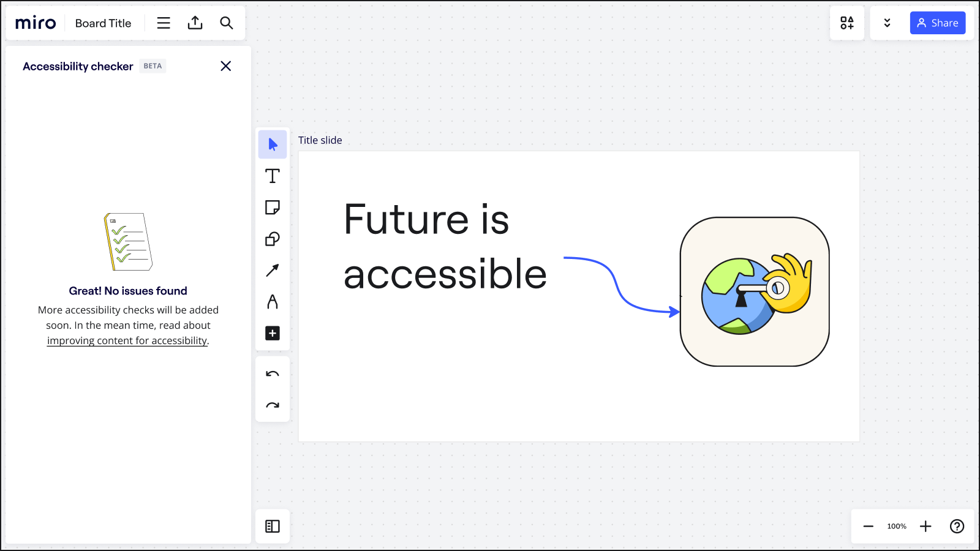Select the cursor Select tool
The image size is (980, 551).
pos(273,144)
